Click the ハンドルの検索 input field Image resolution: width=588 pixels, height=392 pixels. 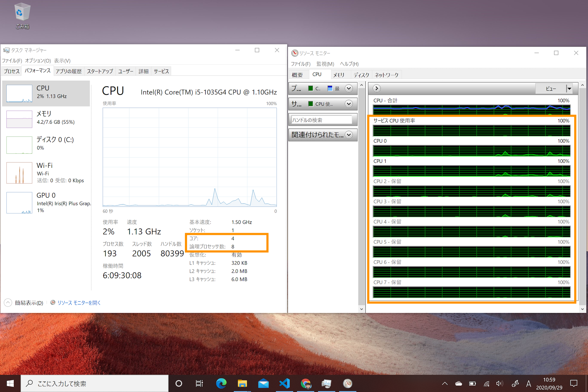(x=322, y=120)
